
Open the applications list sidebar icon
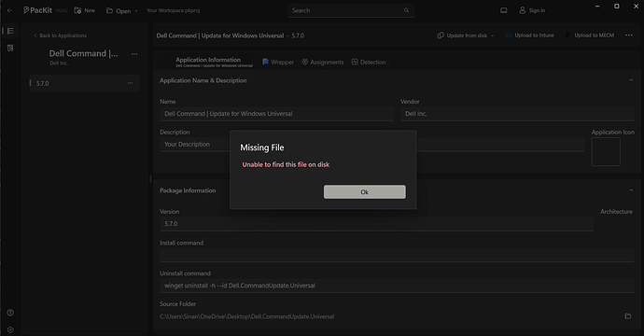(x=10, y=31)
